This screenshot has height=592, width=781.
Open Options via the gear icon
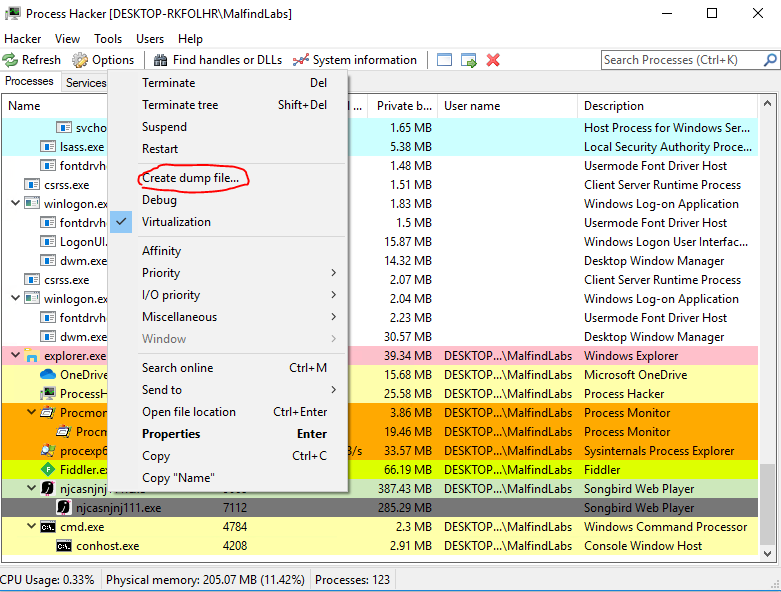coord(80,60)
